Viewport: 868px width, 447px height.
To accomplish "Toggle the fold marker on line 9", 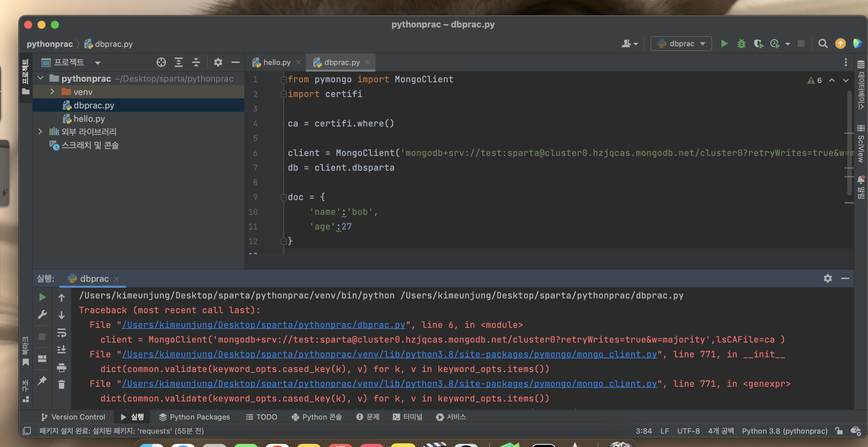I will 283,197.
